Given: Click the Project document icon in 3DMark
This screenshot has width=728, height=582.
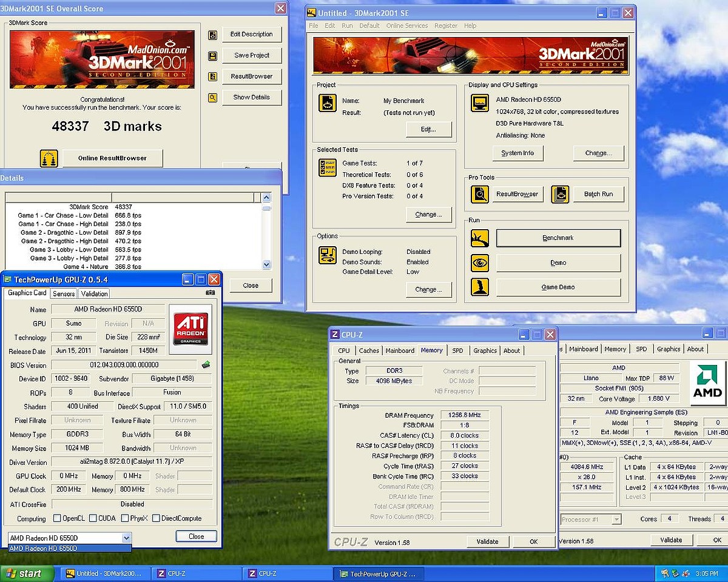Looking at the screenshot, I should coord(328,102).
